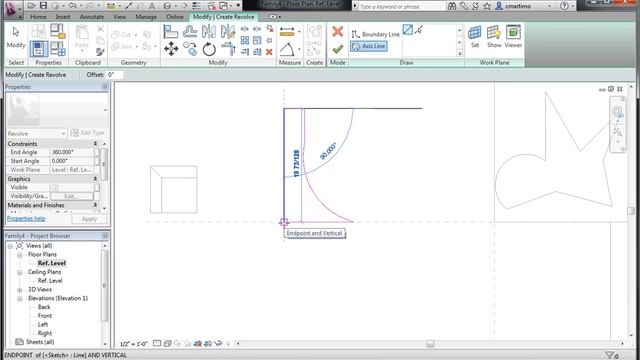Click the red Delete icon in Modify
Viewport: 640px width, 360px height.
point(269,52)
